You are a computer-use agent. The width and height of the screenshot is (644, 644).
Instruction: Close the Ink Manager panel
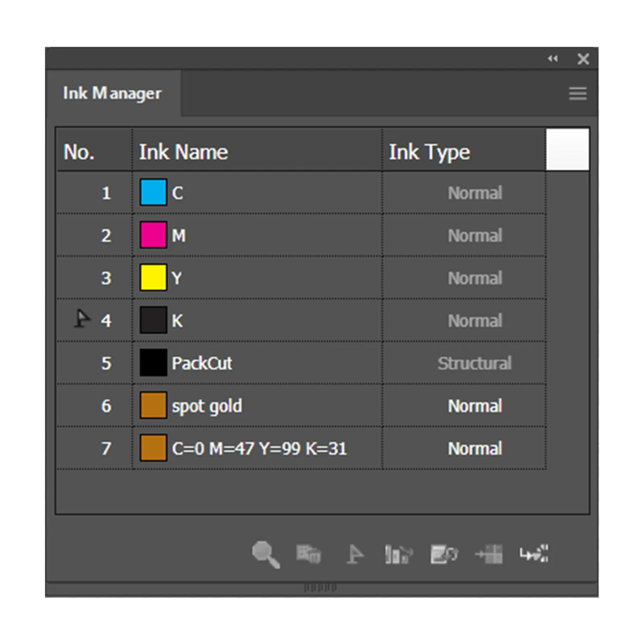pyautogui.click(x=583, y=59)
